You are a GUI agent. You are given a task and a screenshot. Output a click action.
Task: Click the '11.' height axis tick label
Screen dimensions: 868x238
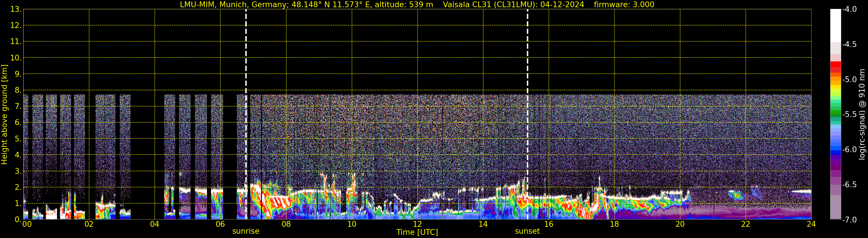tap(16, 42)
